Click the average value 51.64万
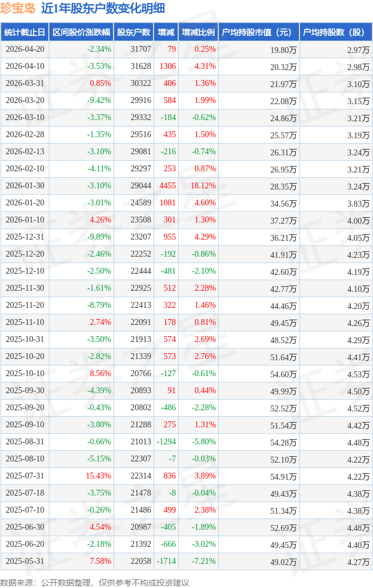The height and width of the screenshot is (588, 373). click(x=284, y=357)
